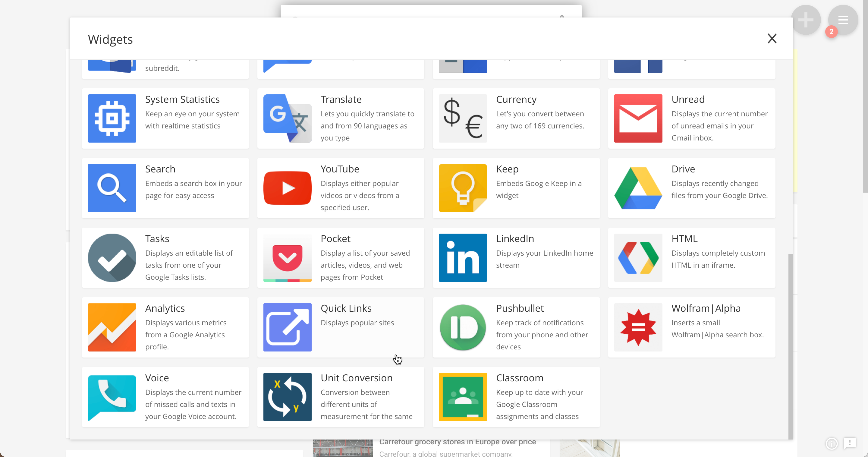Viewport: 868px width, 457px height.
Task: Click the Analytics chart icon
Action: (112, 327)
